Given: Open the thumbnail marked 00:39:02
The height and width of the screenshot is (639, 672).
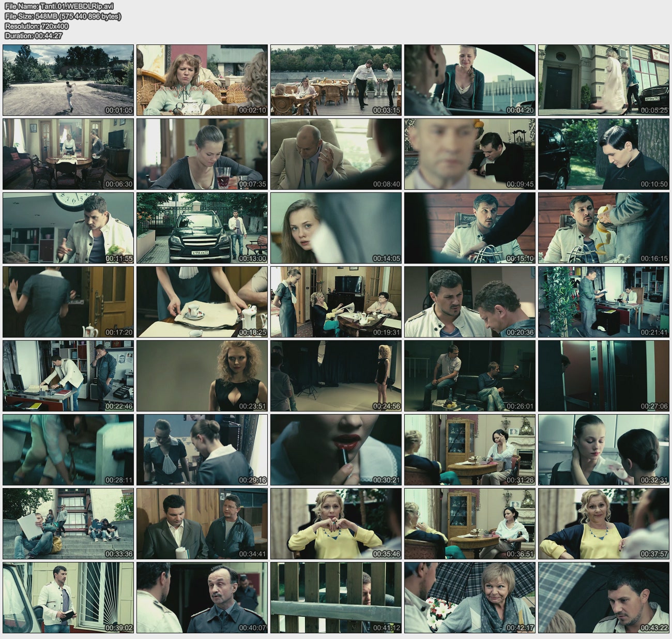Looking at the screenshot, I should pyautogui.click(x=68, y=598).
